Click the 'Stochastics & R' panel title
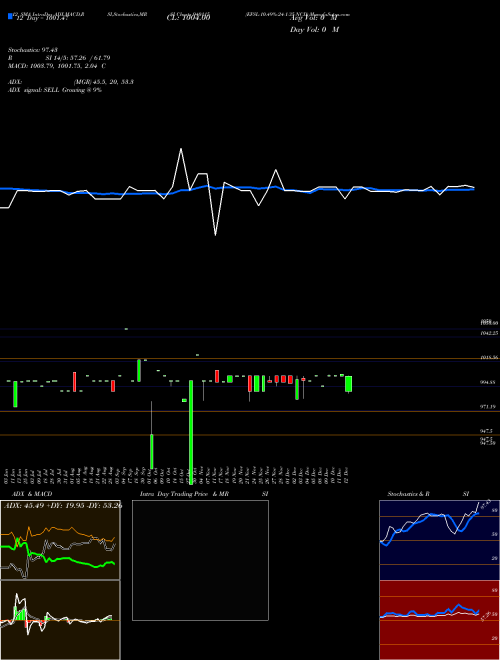 pyautogui.click(x=409, y=494)
